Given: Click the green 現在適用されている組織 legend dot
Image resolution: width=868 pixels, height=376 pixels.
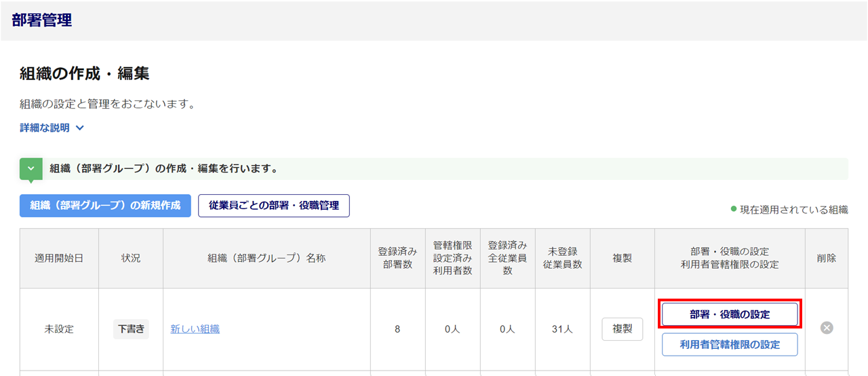Looking at the screenshot, I should (x=734, y=209).
